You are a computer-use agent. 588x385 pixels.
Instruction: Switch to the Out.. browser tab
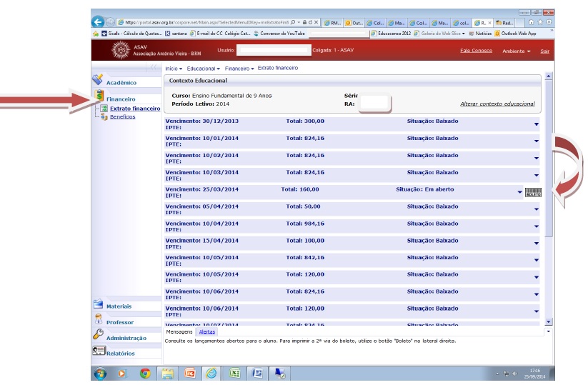tap(354, 23)
